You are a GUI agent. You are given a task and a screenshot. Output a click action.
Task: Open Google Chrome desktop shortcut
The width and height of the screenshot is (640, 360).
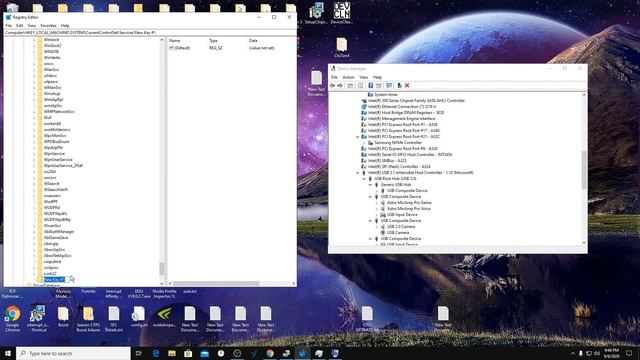[x=13, y=319]
